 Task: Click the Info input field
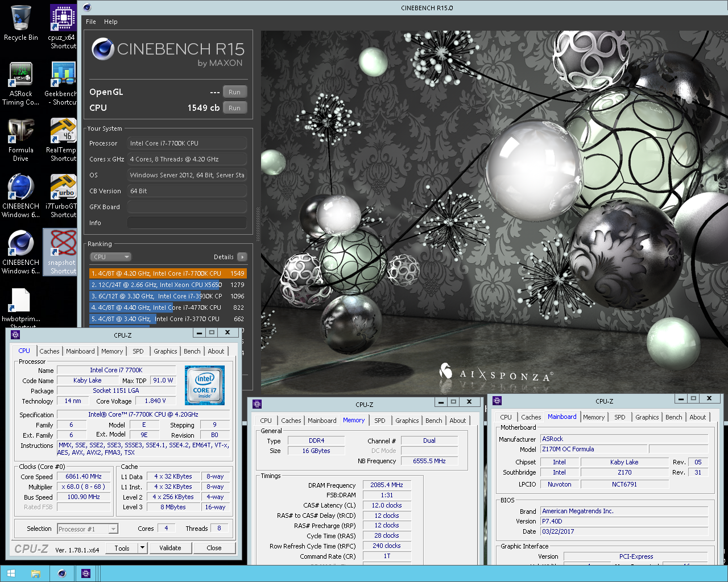tap(187, 223)
